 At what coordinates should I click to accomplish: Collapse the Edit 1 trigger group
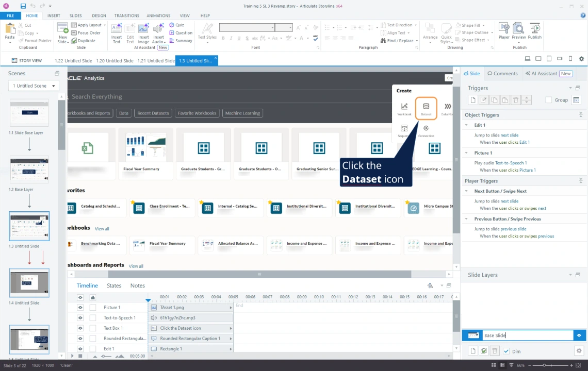[466, 125]
